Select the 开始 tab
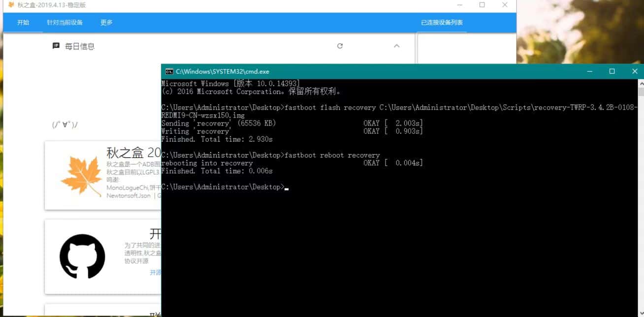 (x=23, y=22)
